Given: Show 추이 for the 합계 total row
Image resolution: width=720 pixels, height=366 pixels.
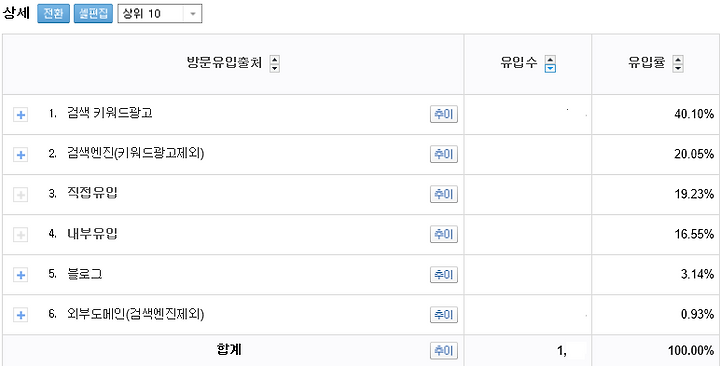Looking at the screenshot, I should (444, 351).
